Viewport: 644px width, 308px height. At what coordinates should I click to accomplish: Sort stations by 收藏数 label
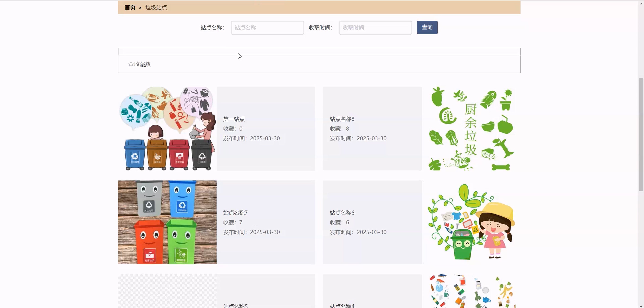(x=142, y=64)
